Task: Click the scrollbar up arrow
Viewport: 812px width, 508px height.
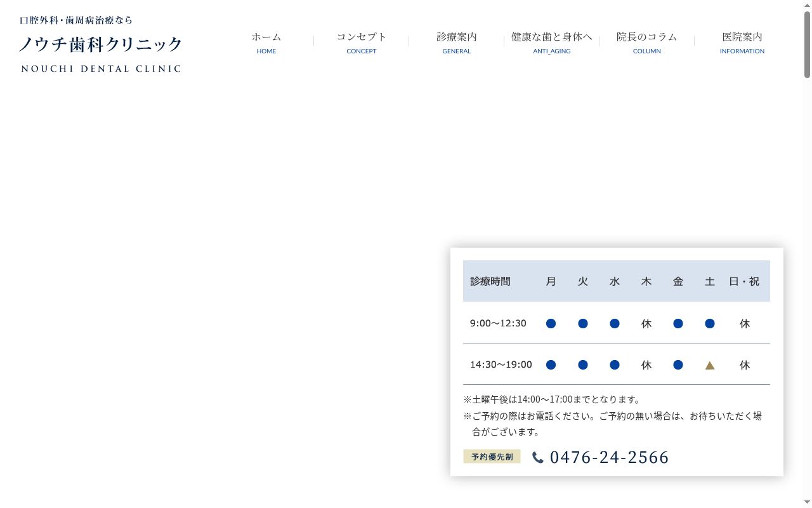Action: [807, 4]
